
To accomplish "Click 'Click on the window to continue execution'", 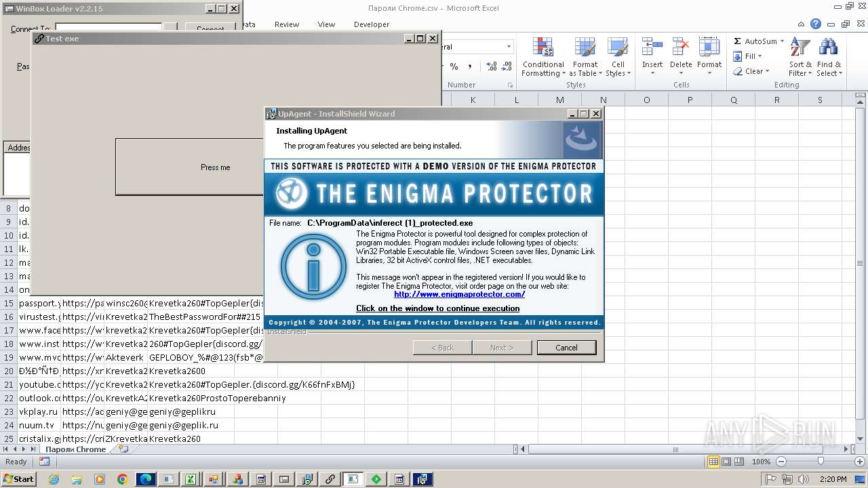I will (x=437, y=308).
